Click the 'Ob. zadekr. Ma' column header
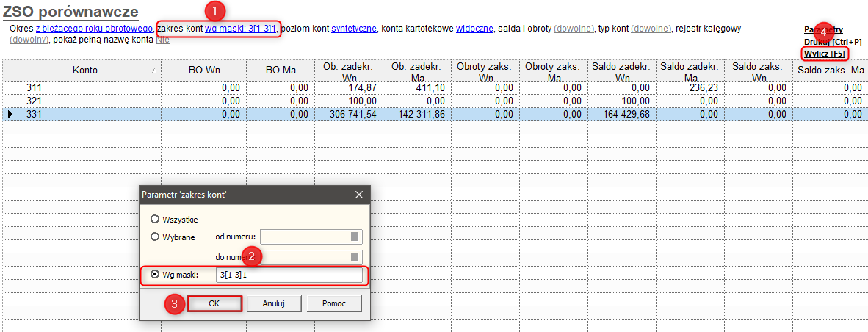Screen dimensions: 868x332 [x=417, y=71]
